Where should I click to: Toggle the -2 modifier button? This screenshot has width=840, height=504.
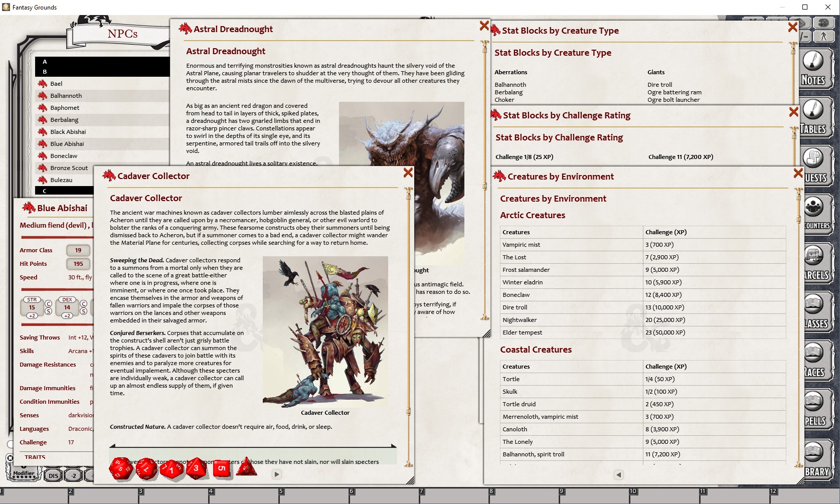(74, 475)
